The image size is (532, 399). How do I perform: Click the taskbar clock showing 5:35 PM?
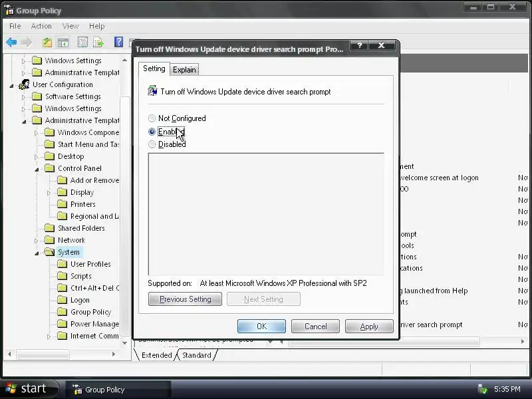coord(507,389)
